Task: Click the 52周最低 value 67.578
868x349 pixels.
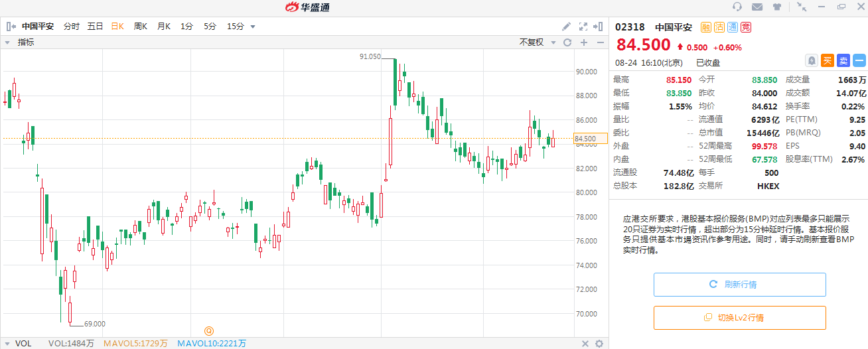Action: [x=764, y=159]
